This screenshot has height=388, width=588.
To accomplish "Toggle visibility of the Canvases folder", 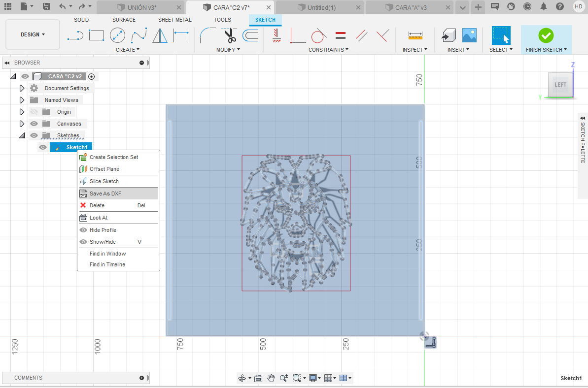I will tap(34, 124).
